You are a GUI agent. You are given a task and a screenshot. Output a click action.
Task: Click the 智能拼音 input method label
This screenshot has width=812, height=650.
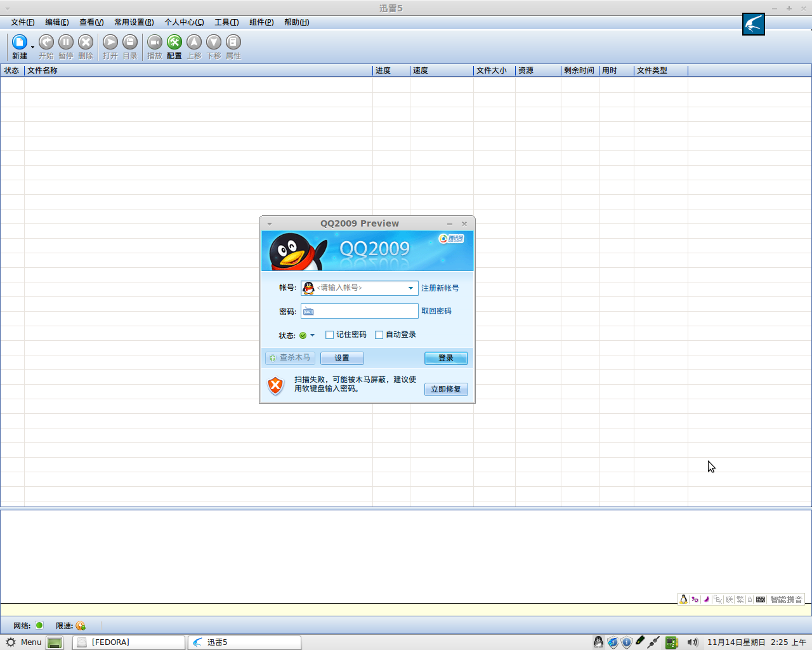[x=787, y=599]
